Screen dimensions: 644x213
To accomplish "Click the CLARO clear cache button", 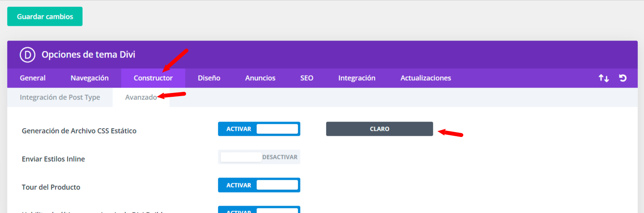I will 380,129.
